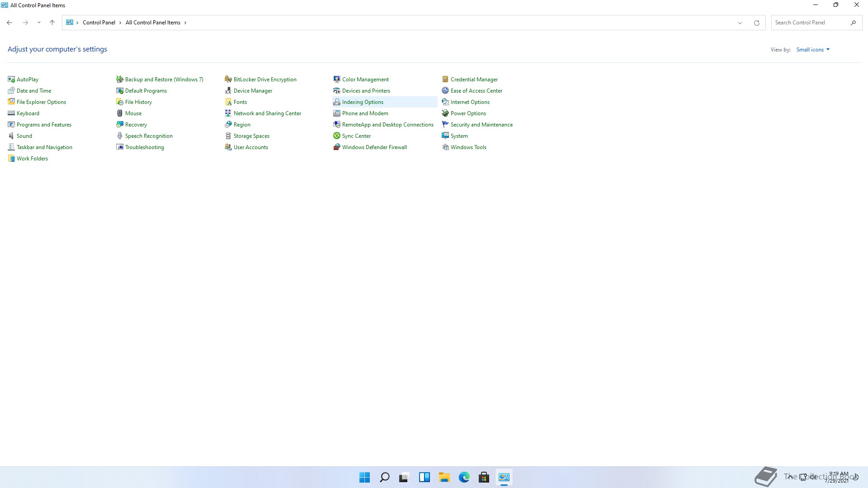Open Microsoft Edge from the taskbar
Image resolution: width=868 pixels, height=488 pixels.
pos(464,477)
